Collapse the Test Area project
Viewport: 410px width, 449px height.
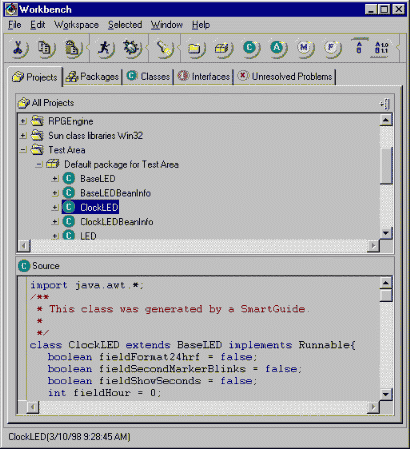(23, 150)
